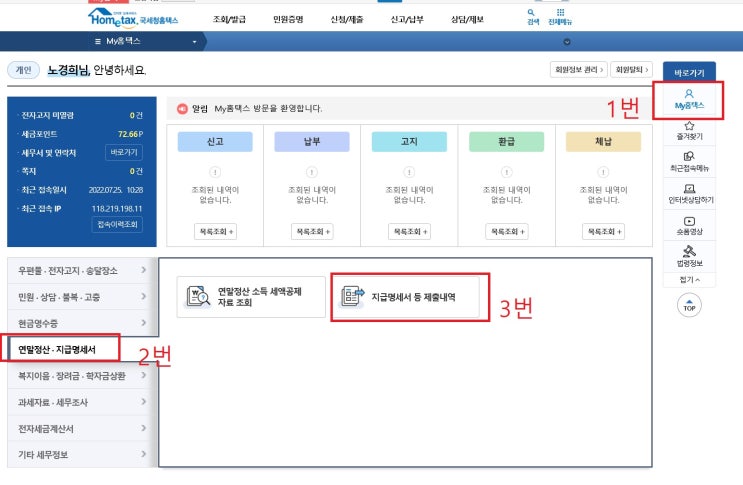Expand 우편물·전자고지·송달장소 menu
The image size is (743, 485).
point(82,270)
